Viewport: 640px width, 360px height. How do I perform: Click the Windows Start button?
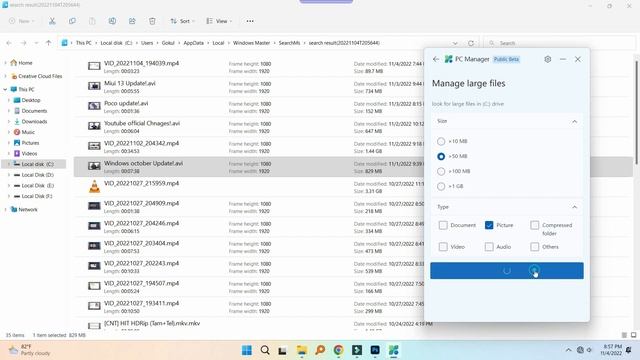pyautogui.click(x=247, y=350)
